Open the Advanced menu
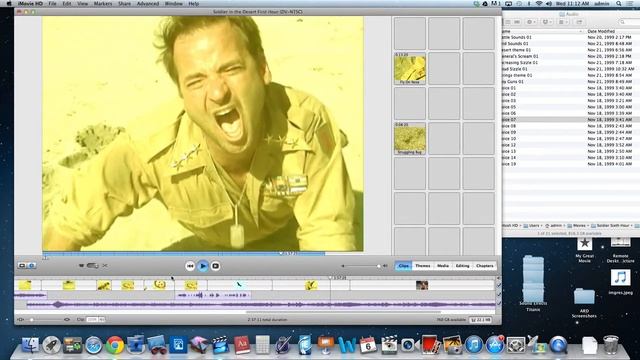This screenshot has height=360, width=640. click(x=148, y=4)
